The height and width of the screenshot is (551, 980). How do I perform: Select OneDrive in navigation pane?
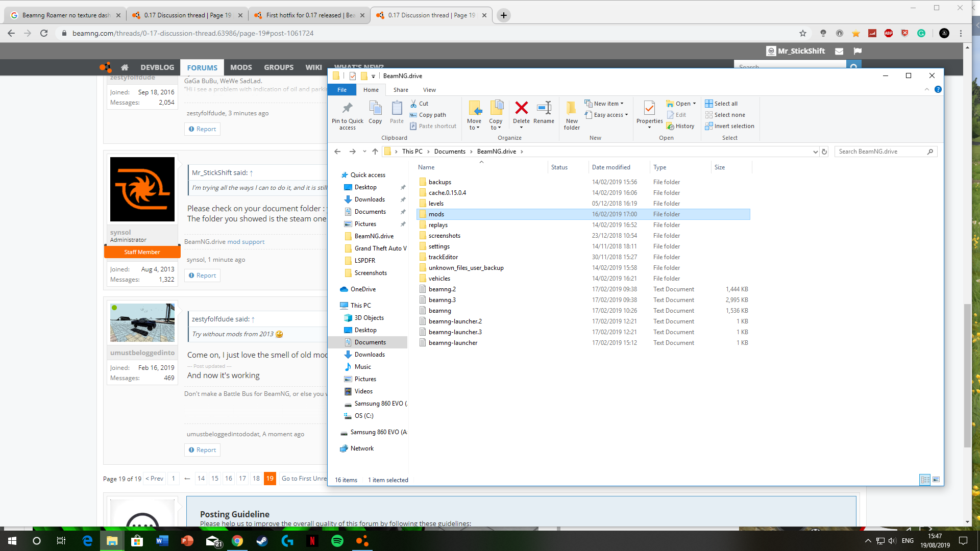(363, 289)
